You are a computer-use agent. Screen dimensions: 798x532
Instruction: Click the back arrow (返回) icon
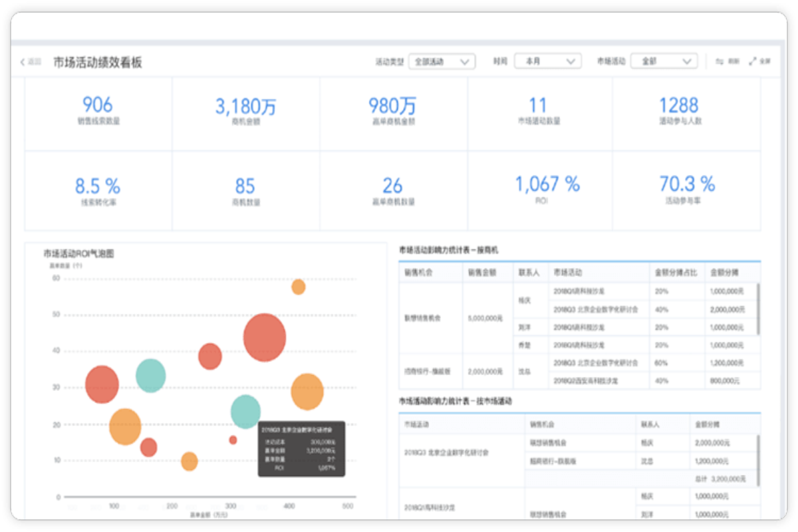click(x=23, y=62)
